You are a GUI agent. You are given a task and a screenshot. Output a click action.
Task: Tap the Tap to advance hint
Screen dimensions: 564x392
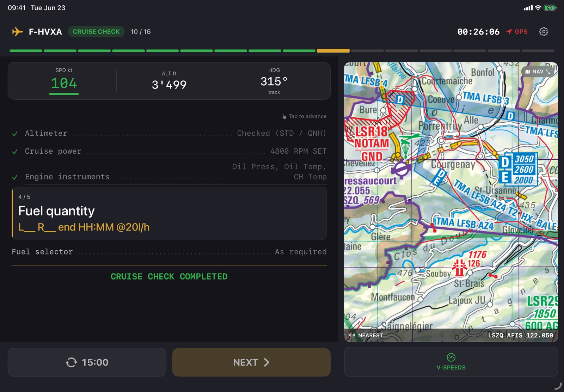[307, 116]
